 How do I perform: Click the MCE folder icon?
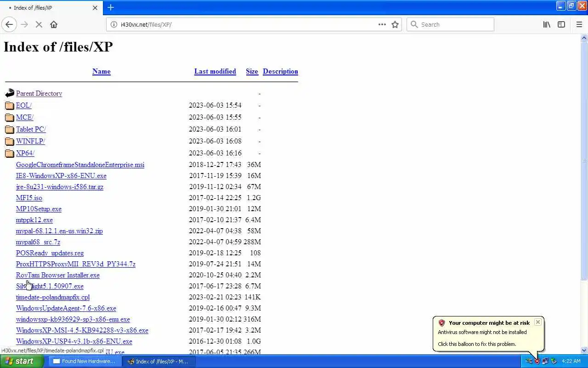(x=10, y=117)
